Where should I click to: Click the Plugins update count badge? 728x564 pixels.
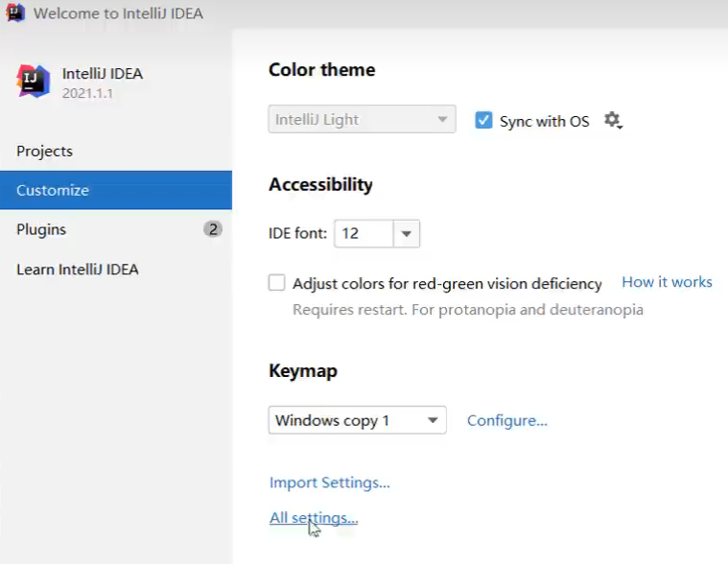point(213,229)
